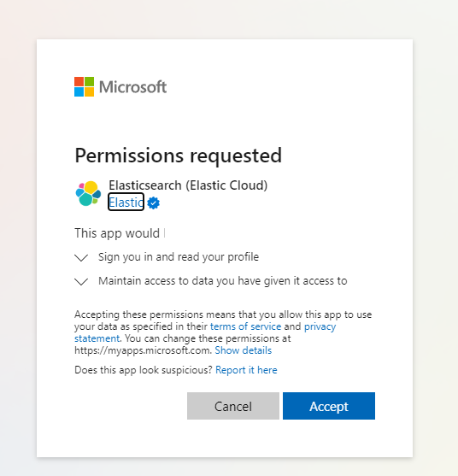The width and height of the screenshot is (458, 476).
Task: Expand the Maintain access permission chevron
Action: point(81,282)
